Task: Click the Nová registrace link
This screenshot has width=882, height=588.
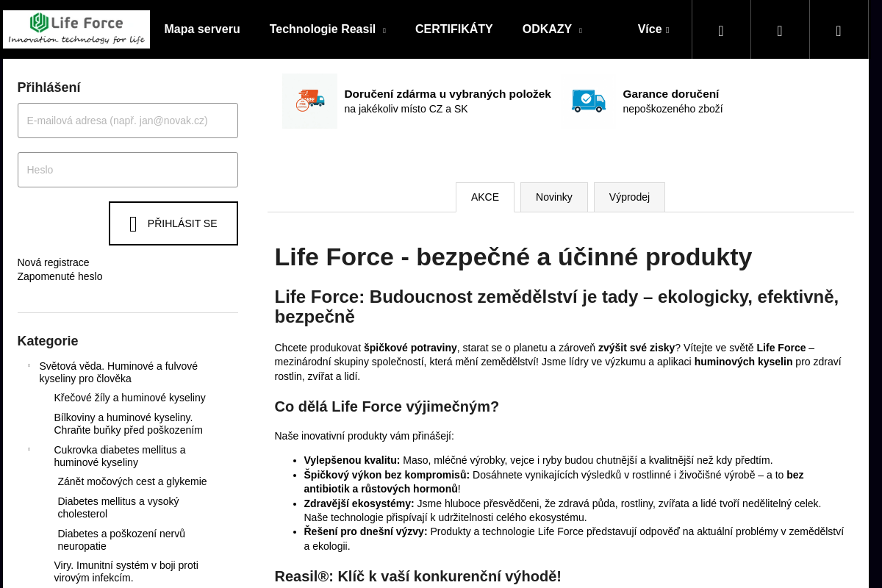Action: coord(54,262)
